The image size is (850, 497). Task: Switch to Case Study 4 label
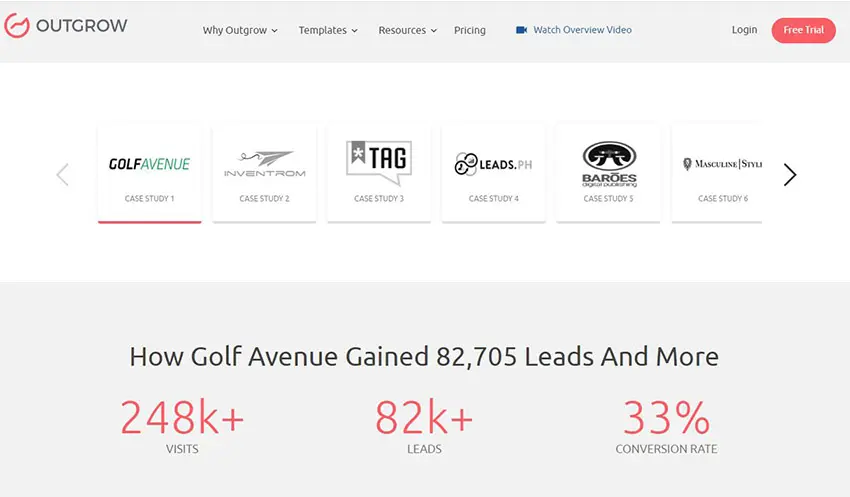click(494, 198)
